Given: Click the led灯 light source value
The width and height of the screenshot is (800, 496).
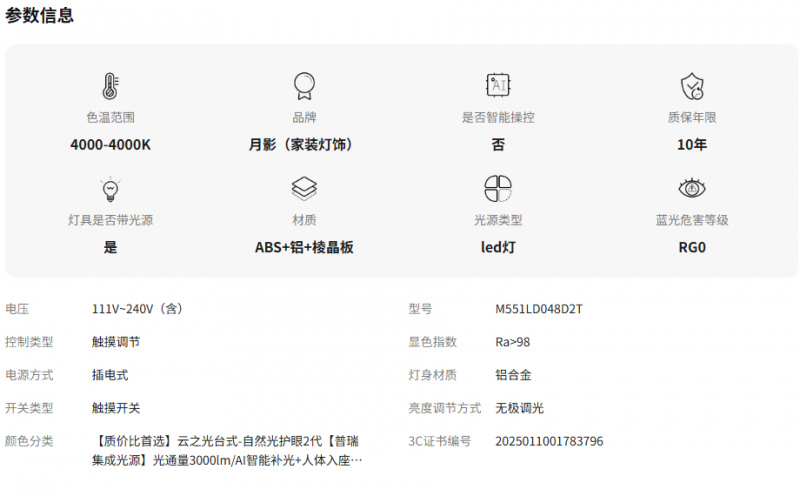Looking at the screenshot, I should (x=498, y=247).
